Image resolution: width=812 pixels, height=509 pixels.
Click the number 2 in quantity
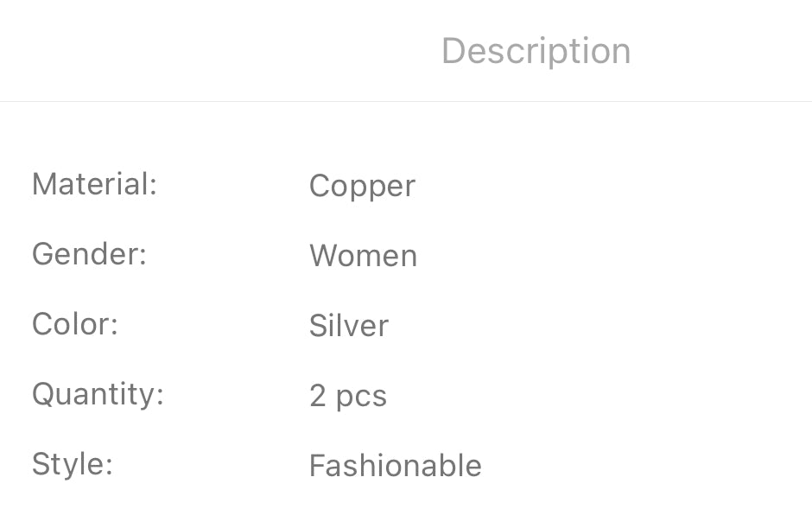pos(317,396)
